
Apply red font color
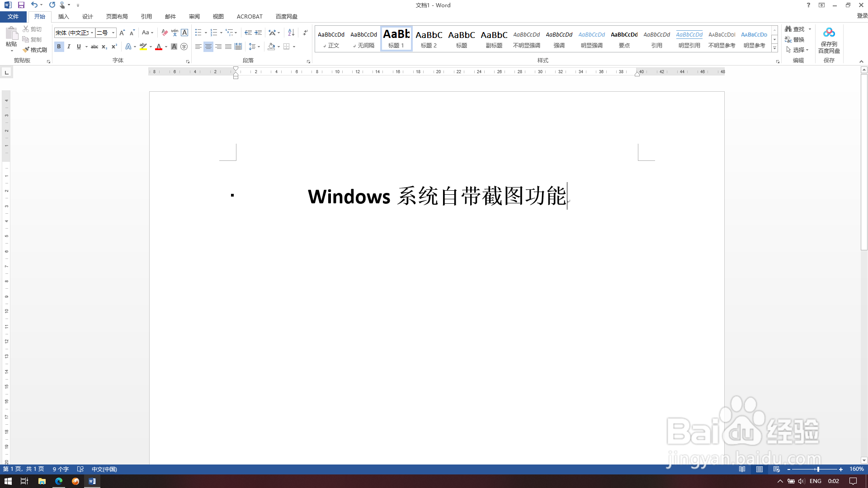pos(159,47)
